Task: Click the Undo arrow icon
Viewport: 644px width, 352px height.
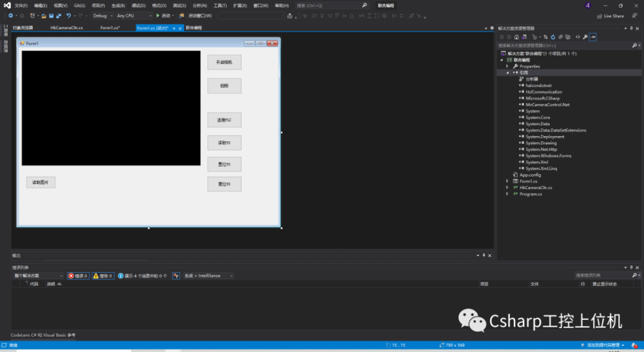Action: coord(68,15)
